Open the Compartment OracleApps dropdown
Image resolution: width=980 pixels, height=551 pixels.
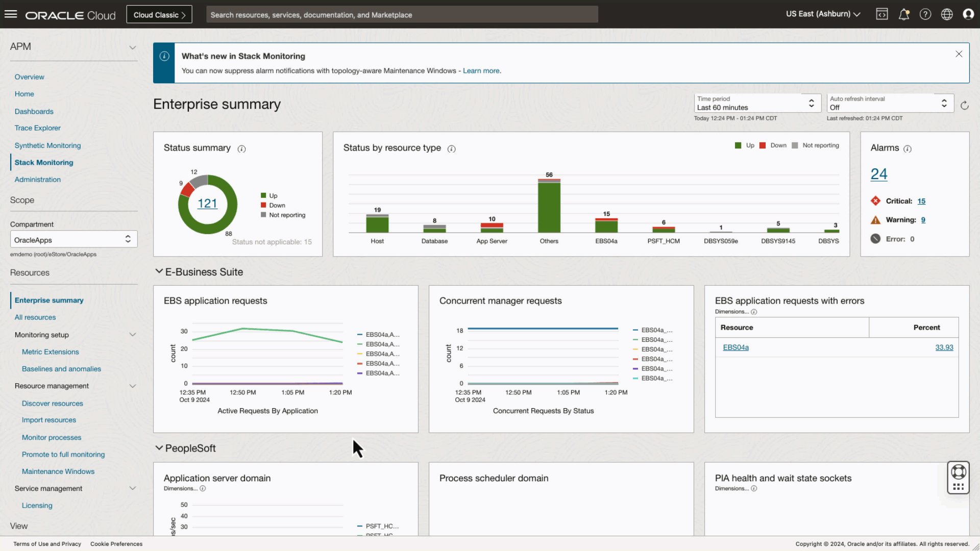[73, 240]
